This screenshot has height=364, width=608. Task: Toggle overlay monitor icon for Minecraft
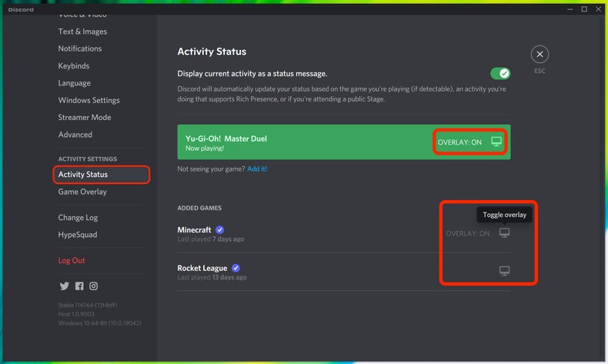(x=504, y=233)
